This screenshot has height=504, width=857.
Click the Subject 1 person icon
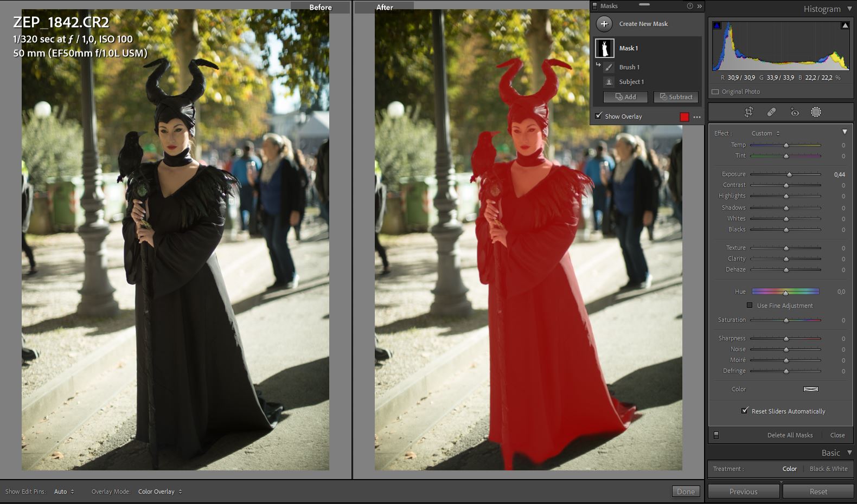(x=609, y=82)
